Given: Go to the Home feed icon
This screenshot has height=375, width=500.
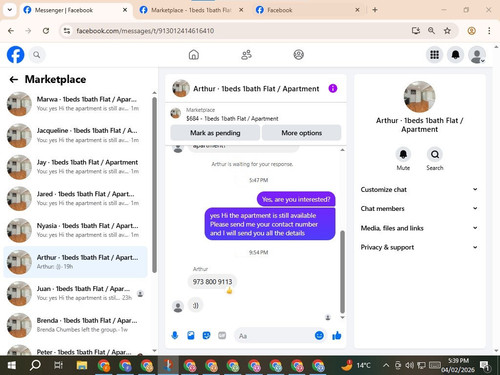Looking at the screenshot, I should pyautogui.click(x=194, y=55).
